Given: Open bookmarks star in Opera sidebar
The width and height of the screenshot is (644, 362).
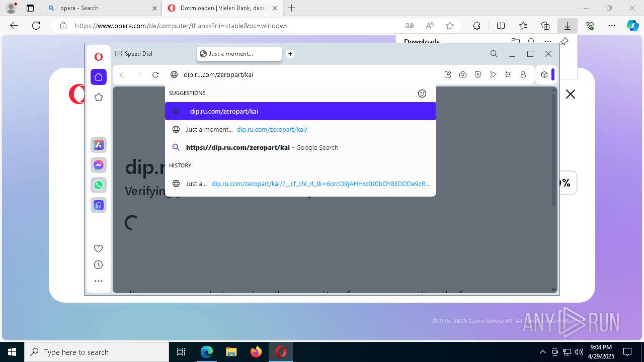Looking at the screenshot, I should click(x=99, y=97).
